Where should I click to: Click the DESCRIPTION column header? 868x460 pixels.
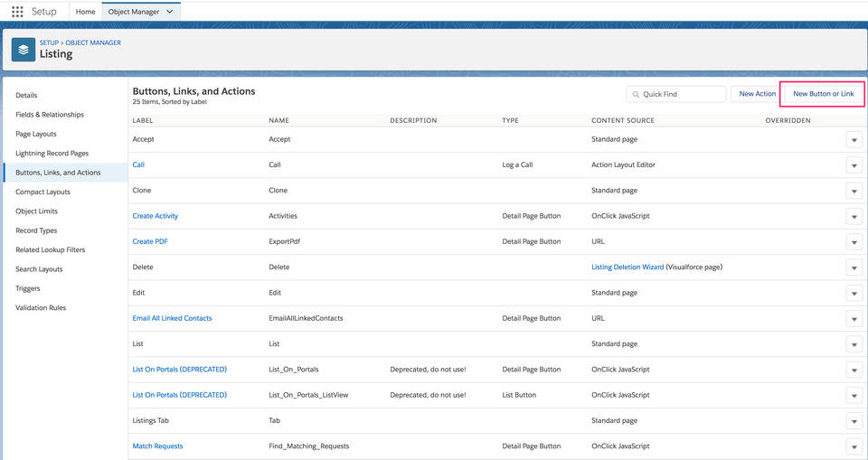413,120
